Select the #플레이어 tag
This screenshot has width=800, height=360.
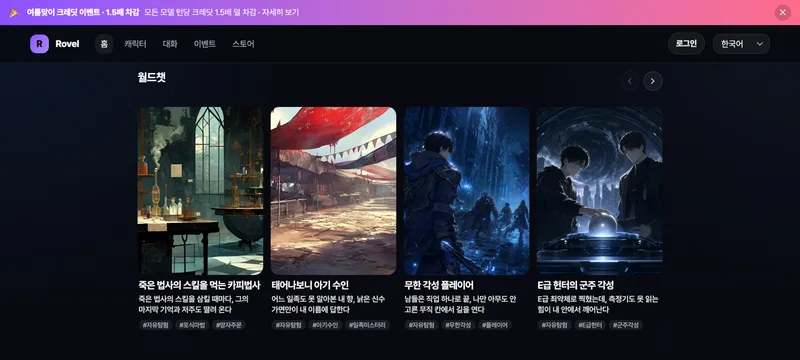click(495, 325)
